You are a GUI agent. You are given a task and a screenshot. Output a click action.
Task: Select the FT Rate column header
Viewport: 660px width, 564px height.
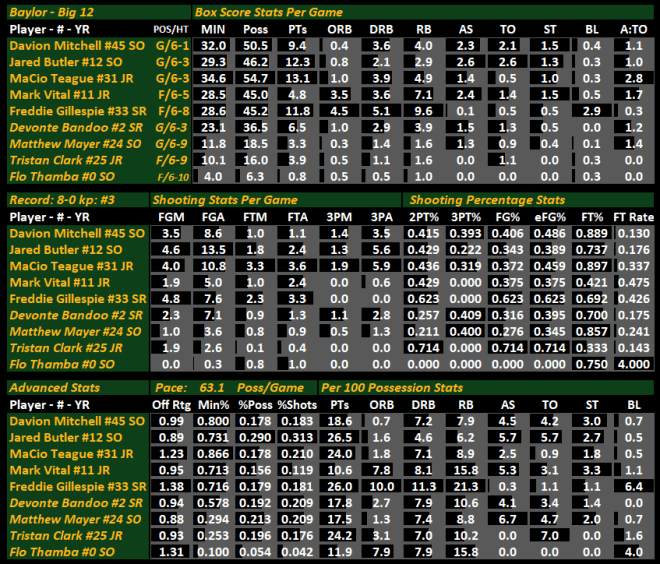(x=634, y=217)
